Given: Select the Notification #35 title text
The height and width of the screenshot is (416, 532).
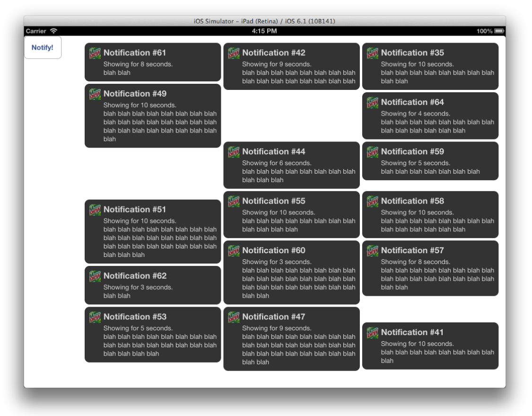Looking at the screenshot, I should pyautogui.click(x=412, y=53).
